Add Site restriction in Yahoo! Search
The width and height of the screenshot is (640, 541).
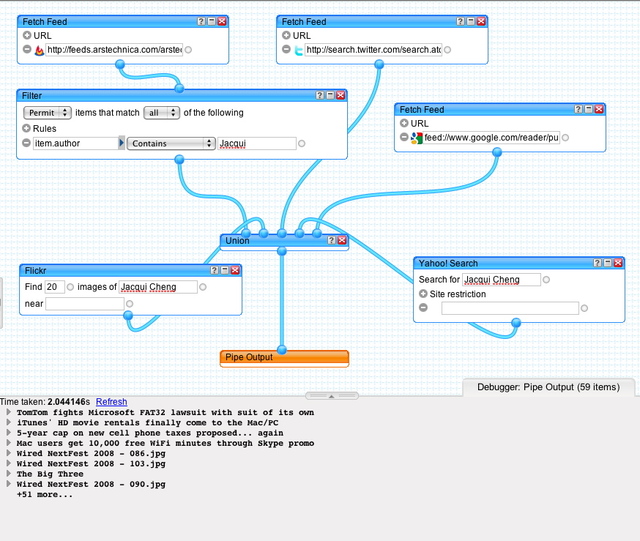point(423,294)
